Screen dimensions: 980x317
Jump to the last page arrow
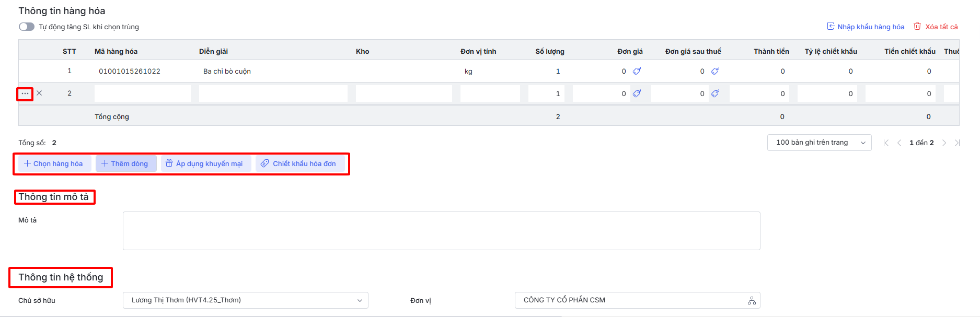click(x=956, y=143)
